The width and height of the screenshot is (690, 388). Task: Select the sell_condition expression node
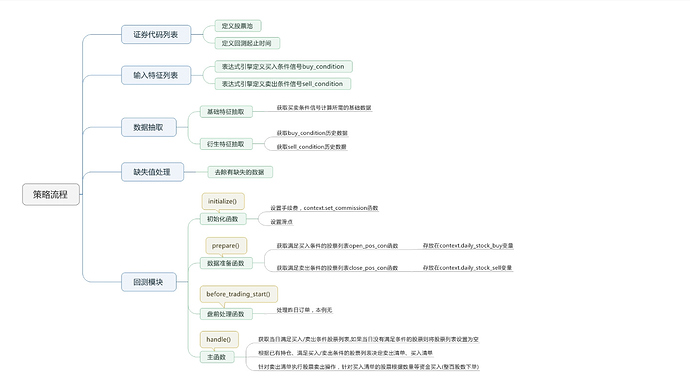coord(283,84)
